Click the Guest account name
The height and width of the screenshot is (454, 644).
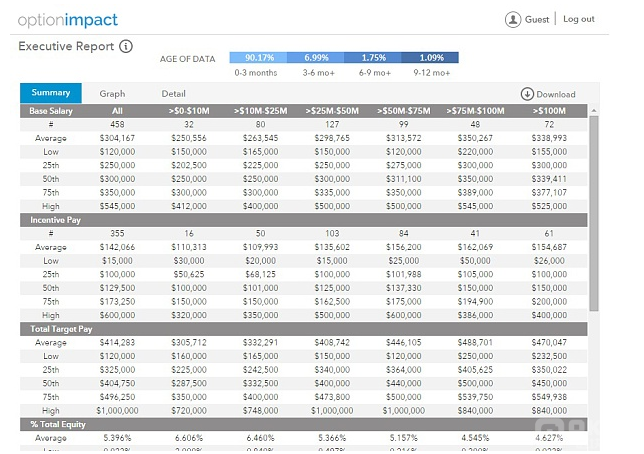pos(537,19)
